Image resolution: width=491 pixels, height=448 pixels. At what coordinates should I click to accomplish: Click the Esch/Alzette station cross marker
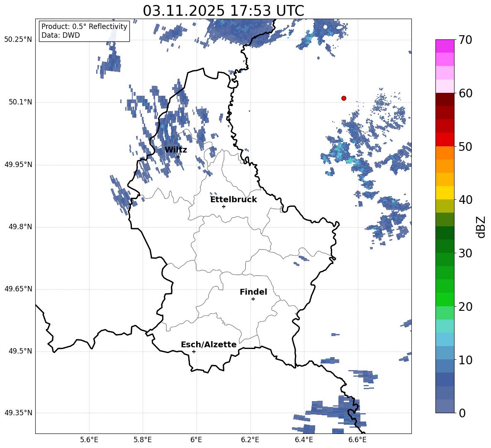[x=194, y=351]
